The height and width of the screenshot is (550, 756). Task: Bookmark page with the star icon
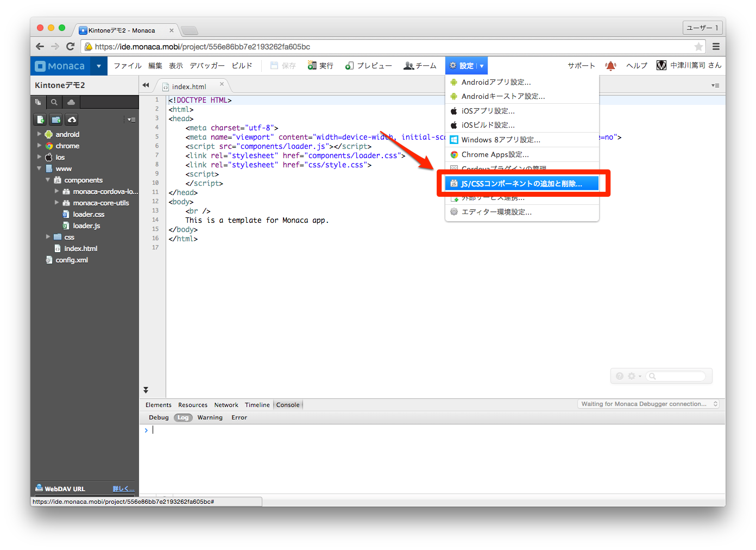click(x=698, y=47)
